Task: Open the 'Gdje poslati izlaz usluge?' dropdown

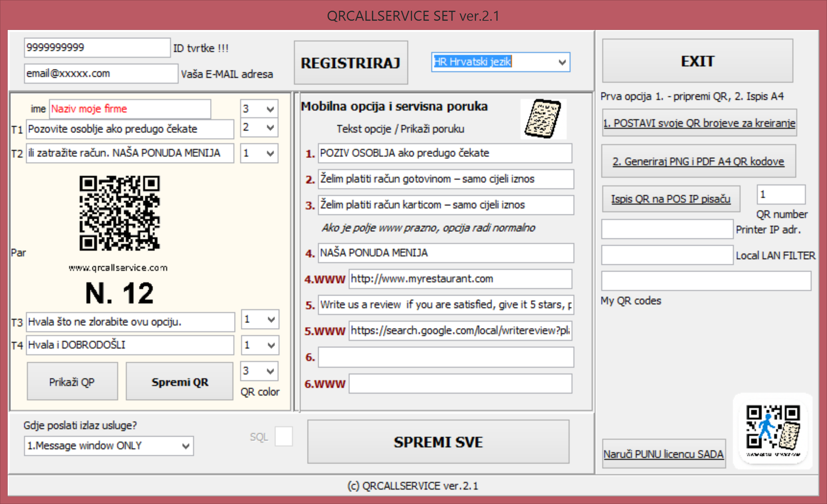Action: [x=109, y=446]
